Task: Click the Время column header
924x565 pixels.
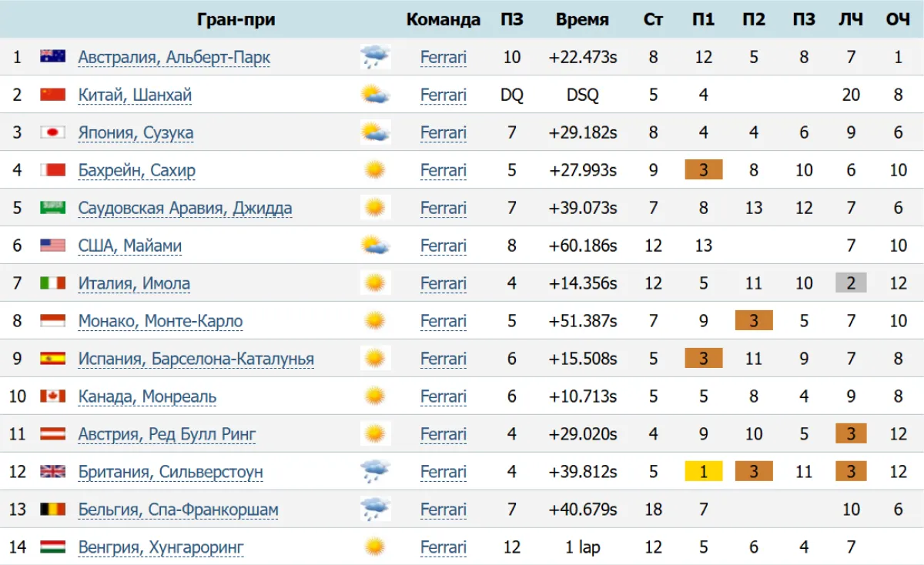Action: (x=582, y=19)
